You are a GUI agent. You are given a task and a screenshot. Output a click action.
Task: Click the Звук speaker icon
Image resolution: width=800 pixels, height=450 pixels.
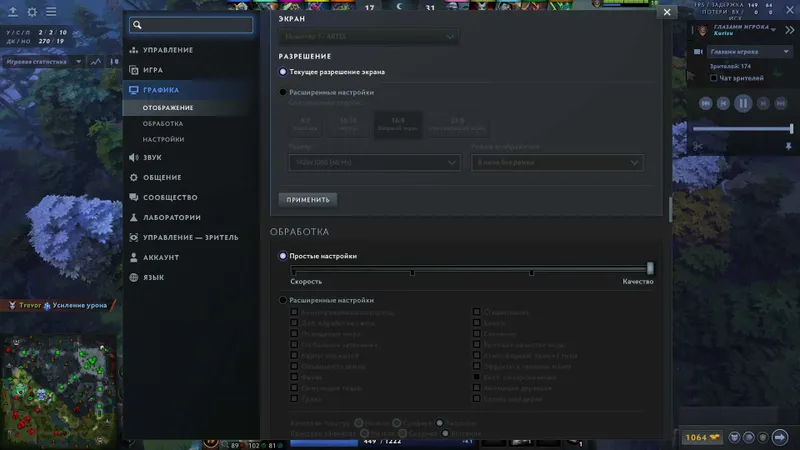134,158
